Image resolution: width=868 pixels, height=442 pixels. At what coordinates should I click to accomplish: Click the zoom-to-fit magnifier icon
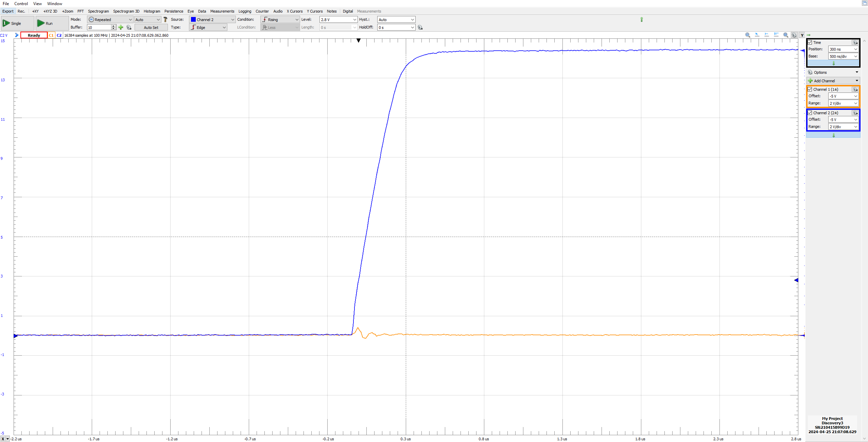[786, 35]
